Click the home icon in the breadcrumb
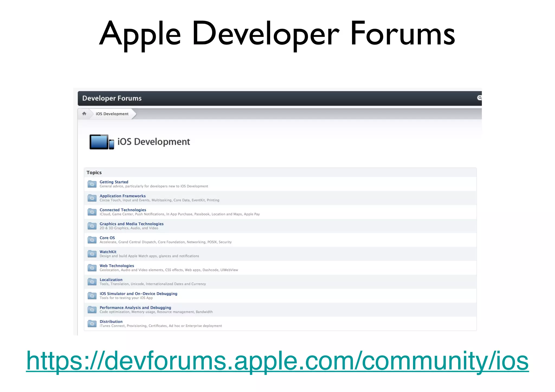Image resolution: width=555 pixels, height=392 pixels. [x=84, y=114]
